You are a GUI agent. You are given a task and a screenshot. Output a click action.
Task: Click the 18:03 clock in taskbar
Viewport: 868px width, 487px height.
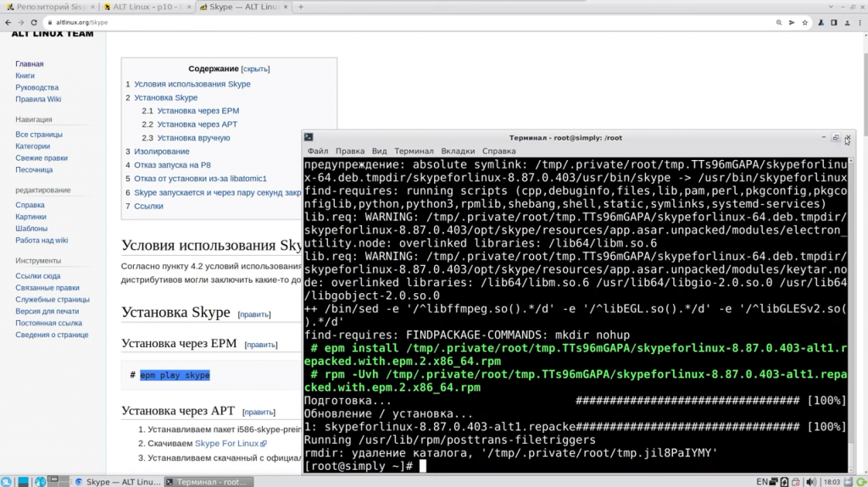(832, 482)
